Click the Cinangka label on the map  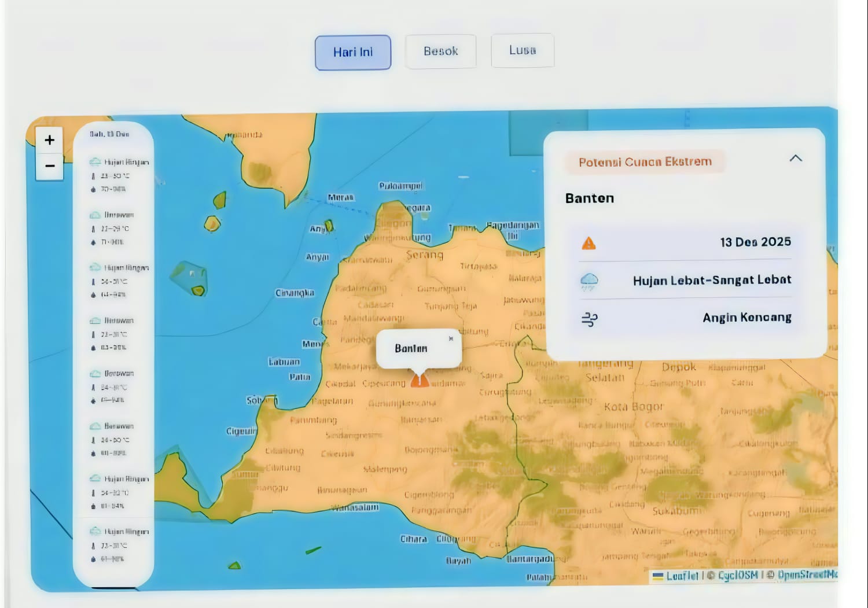(x=295, y=293)
